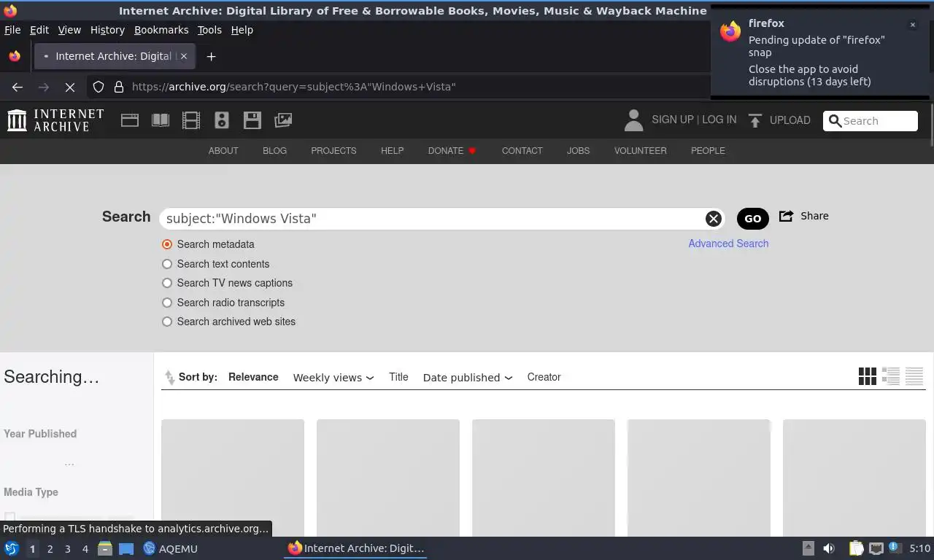This screenshot has width=934, height=560.
Task: Open the PEOPLE navigation link
Action: (x=708, y=151)
